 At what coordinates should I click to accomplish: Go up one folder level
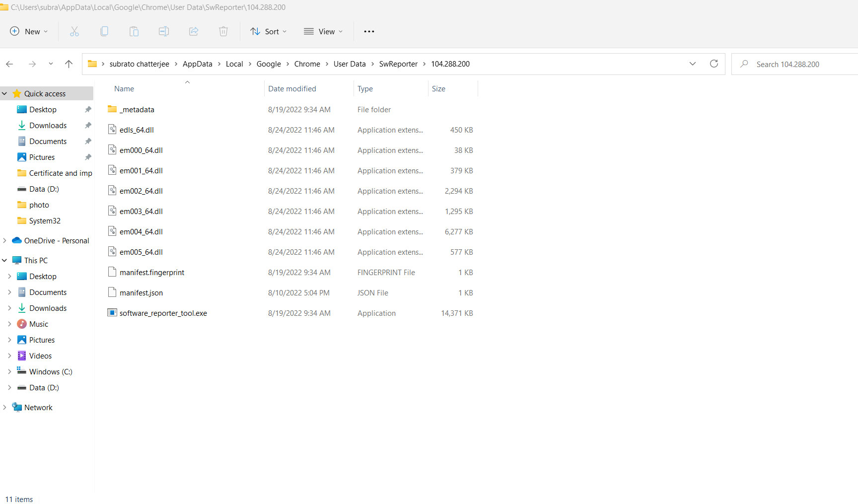[69, 64]
